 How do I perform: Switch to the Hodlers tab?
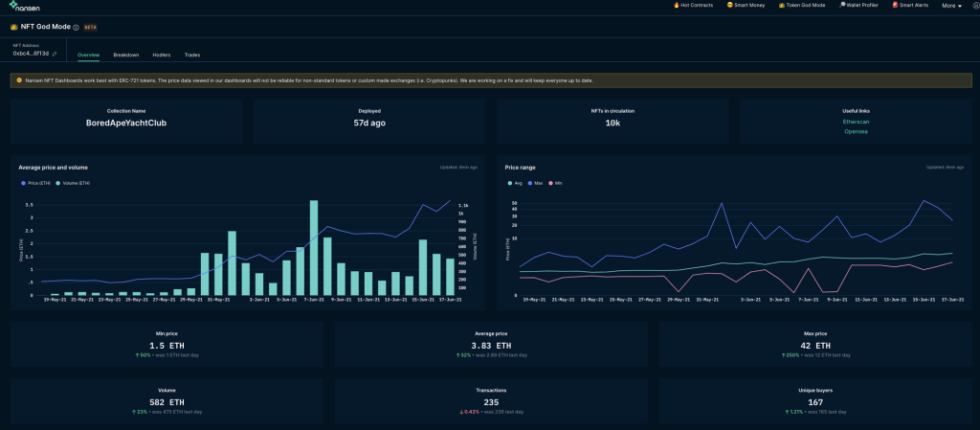(x=161, y=55)
